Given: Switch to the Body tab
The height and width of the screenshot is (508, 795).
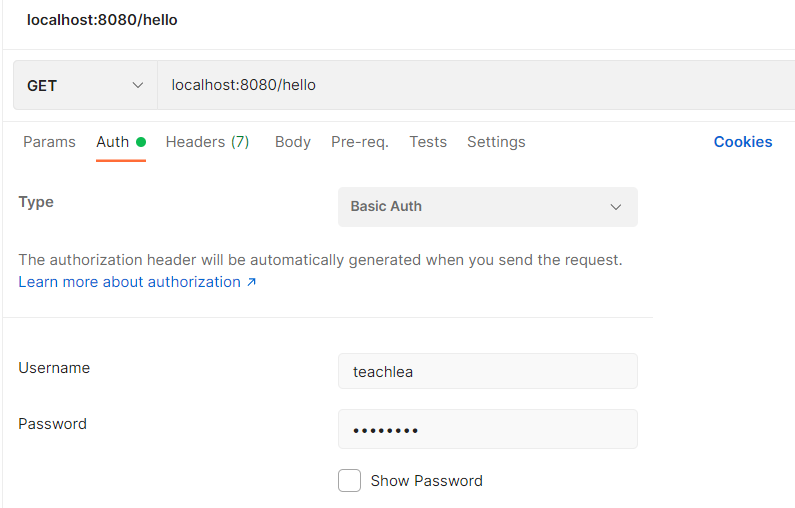Looking at the screenshot, I should coord(293,142).
